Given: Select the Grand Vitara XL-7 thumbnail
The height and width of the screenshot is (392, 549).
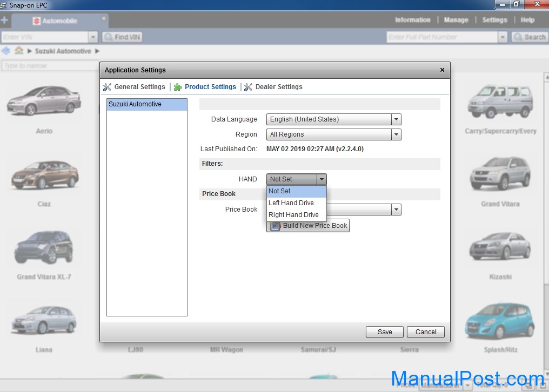Looking at the screenshot, I should click(44, 247).
